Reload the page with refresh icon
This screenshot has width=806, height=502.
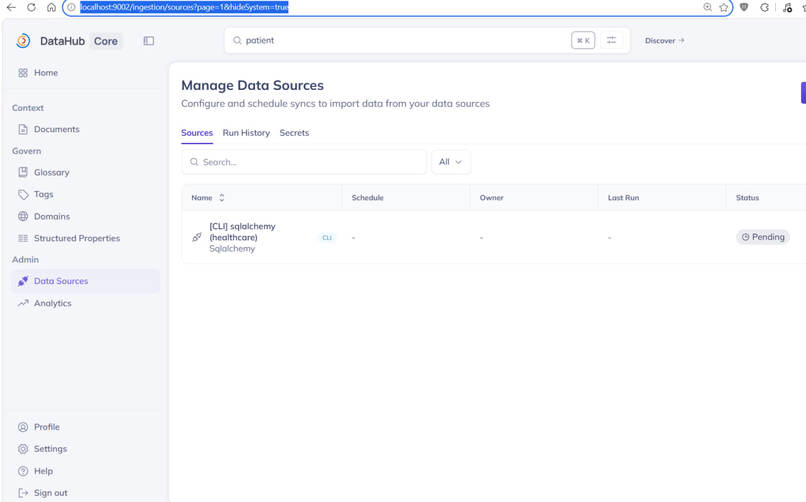click(x=31, y=7)
